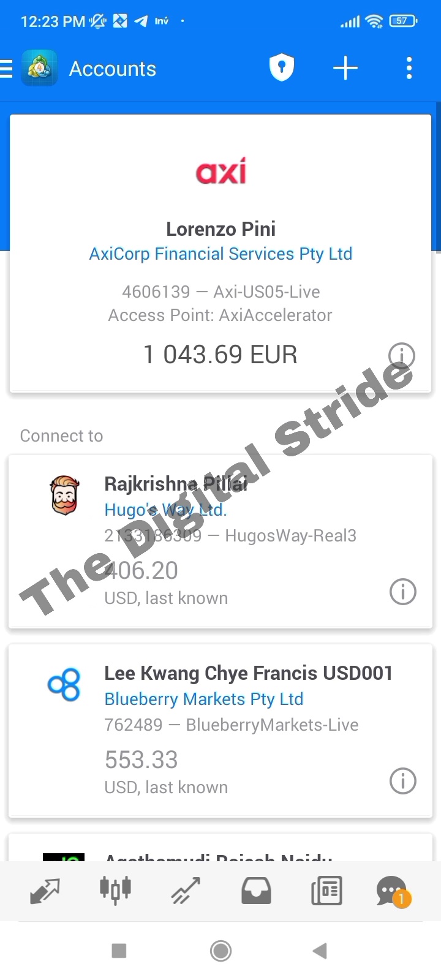Show info for Blueberry Markets account

[403, 781]
